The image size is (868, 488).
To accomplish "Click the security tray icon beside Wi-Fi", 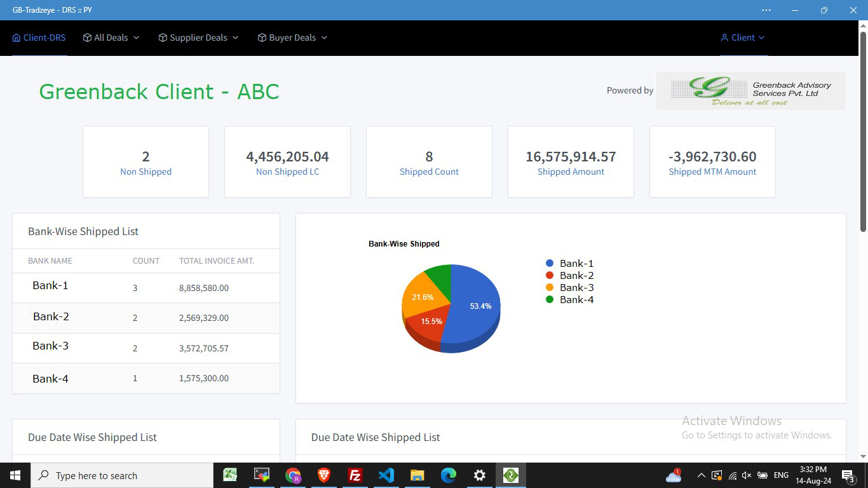I will 717,475.
